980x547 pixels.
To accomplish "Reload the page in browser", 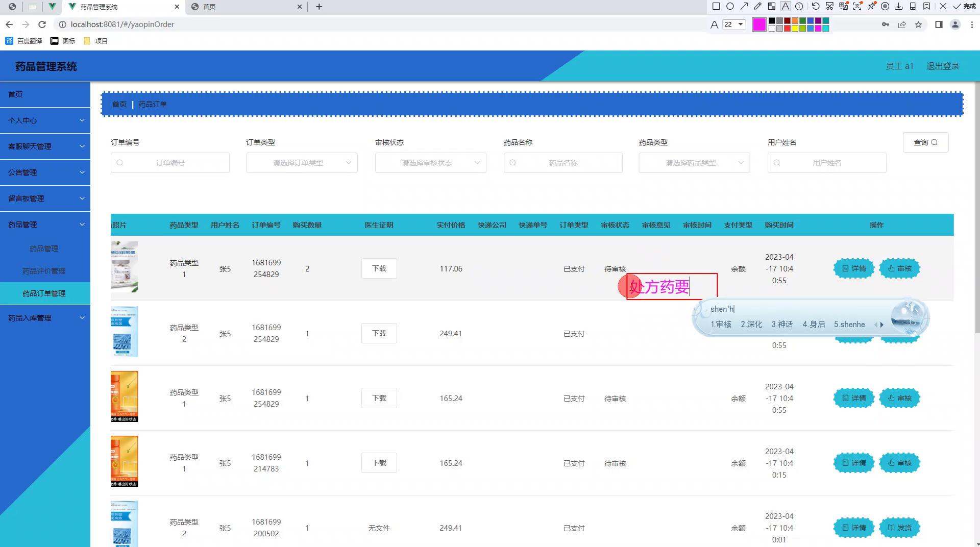I will click(42, 24).
